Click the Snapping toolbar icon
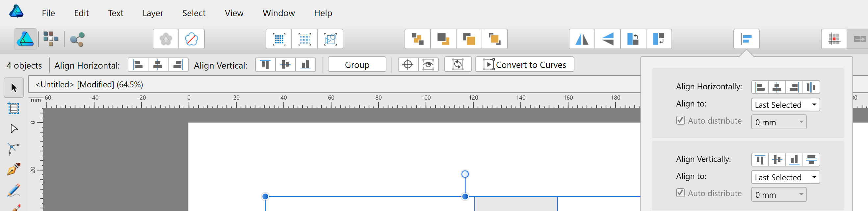The height and width of the screenshot is (211, 868). coord(834,39)
